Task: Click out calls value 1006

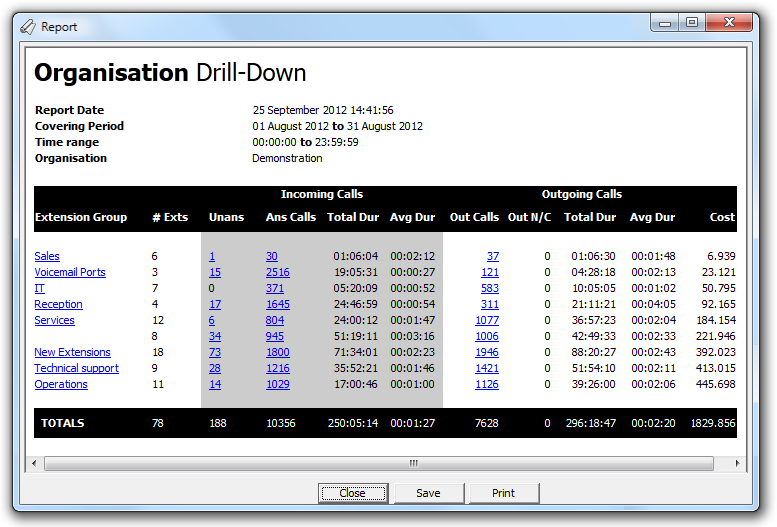Action: pyautogui.click(x=487, y=336)
